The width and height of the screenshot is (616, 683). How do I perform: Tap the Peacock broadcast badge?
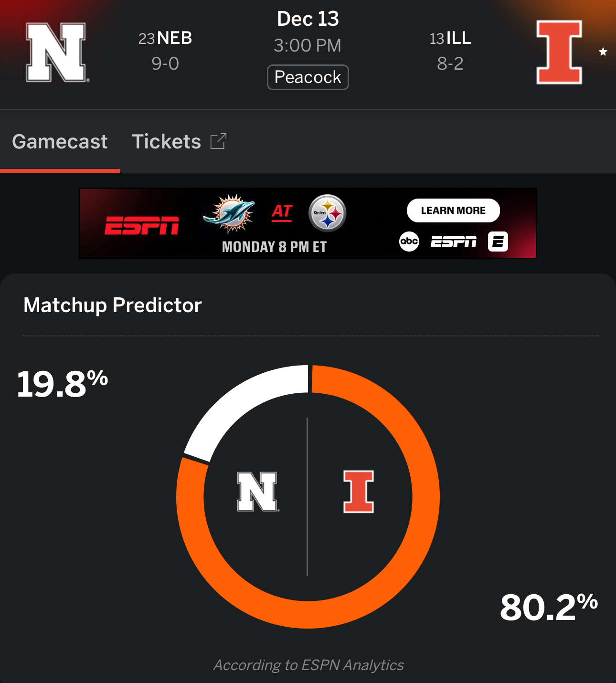308,77
